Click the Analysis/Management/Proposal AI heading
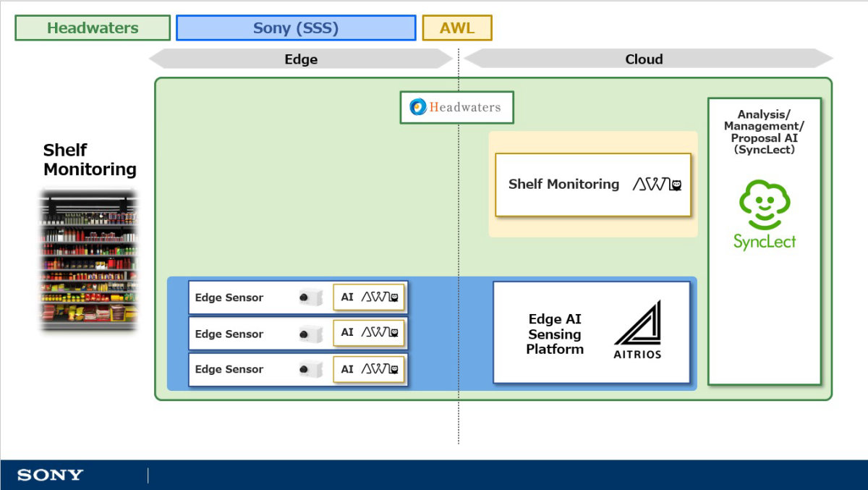 [x=765, y=132]
